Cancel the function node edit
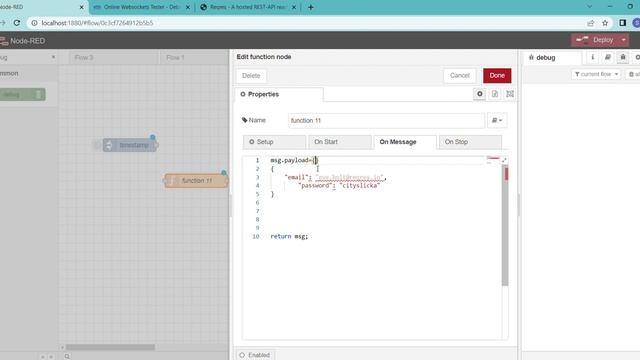The width and height of the screenshot is (640, 360). [x=460, y=76]
